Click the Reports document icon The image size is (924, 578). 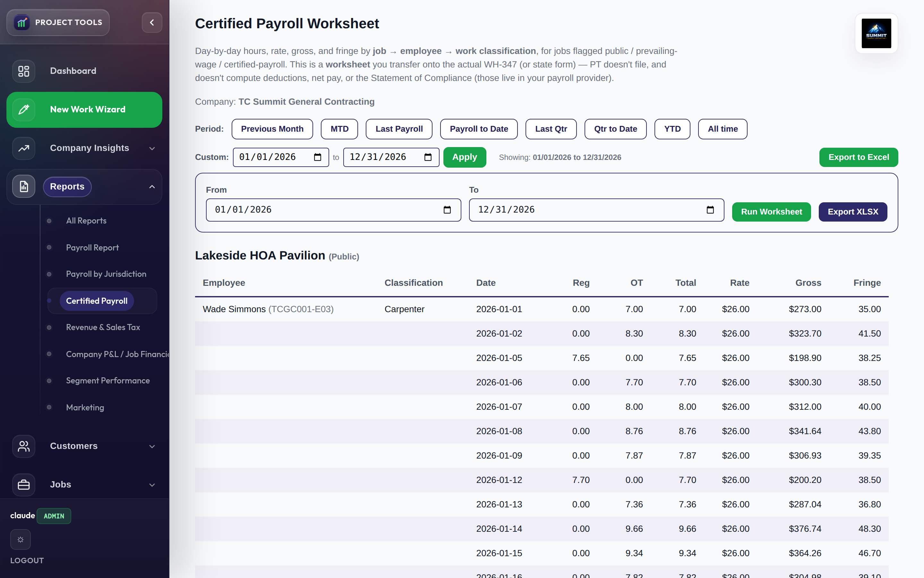point(24,187)
